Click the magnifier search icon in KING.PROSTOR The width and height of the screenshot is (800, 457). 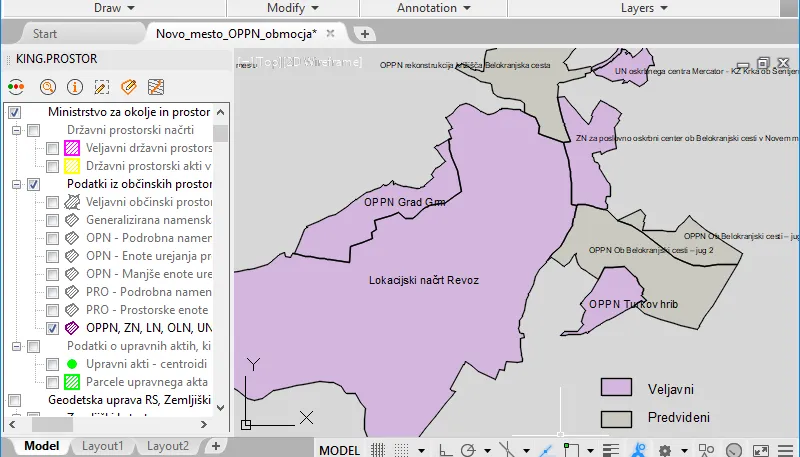coord(47,87)
